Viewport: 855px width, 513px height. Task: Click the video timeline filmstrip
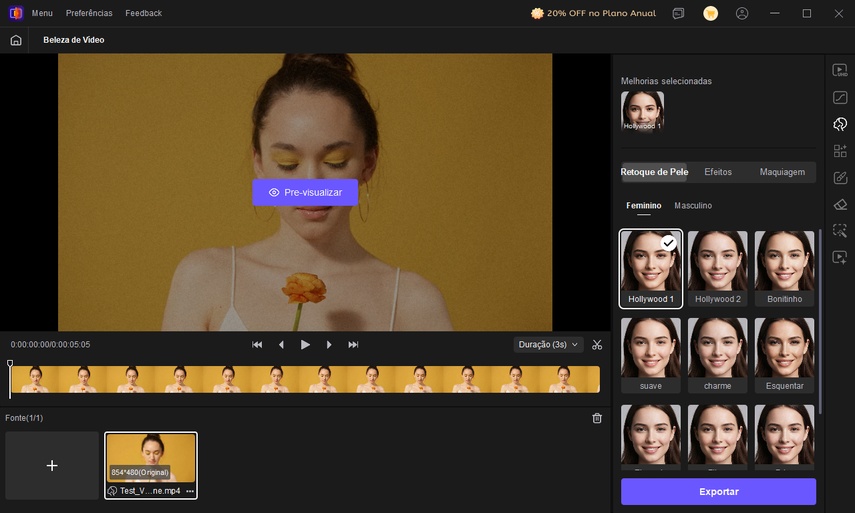click(x=305, y=379)
